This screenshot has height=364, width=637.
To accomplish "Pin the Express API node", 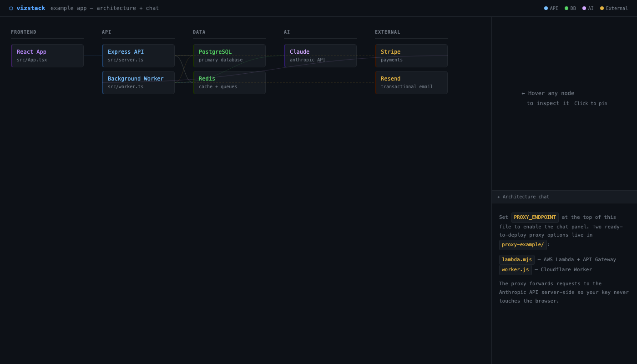I will coord(138,56).
